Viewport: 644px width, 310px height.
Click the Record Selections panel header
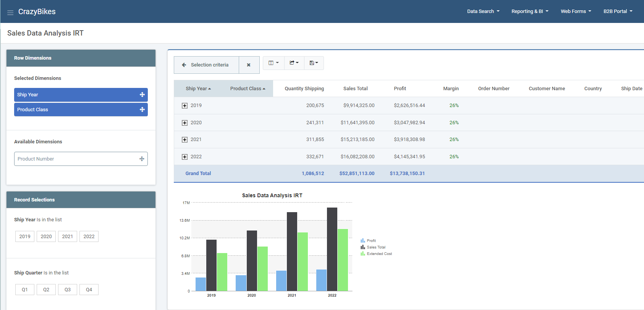point(81,200)
